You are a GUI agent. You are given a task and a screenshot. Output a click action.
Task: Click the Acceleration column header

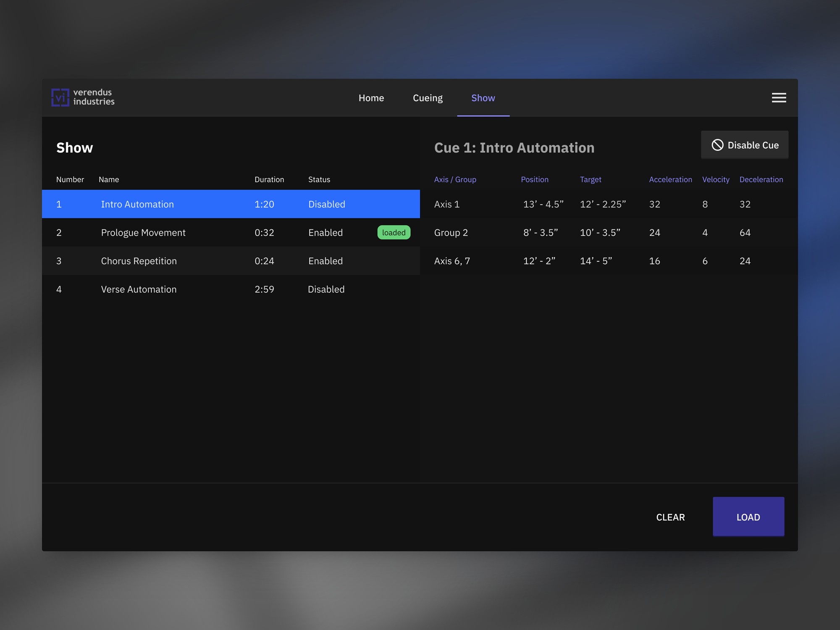tap(670, 179)
